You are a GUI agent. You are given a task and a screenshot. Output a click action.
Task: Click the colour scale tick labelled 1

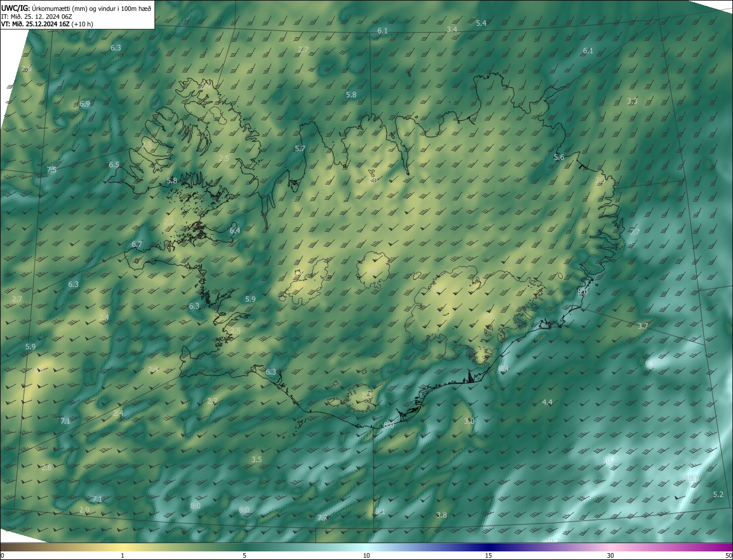[123, 555]
